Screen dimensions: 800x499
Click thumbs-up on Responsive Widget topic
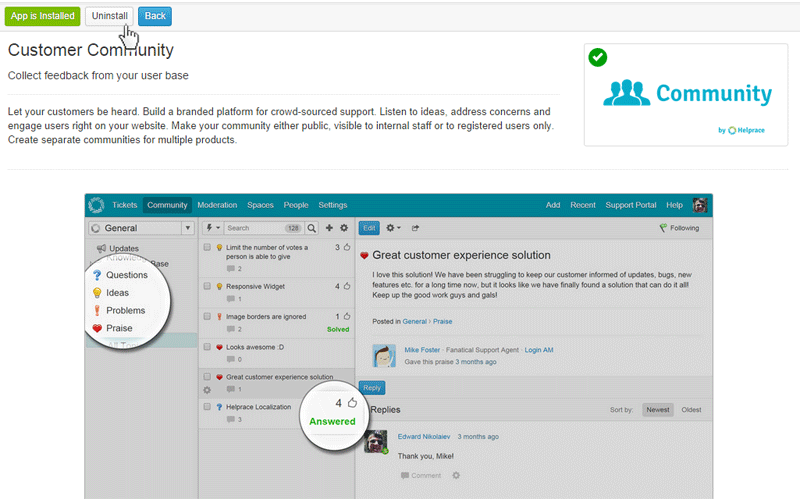(347, 286)
